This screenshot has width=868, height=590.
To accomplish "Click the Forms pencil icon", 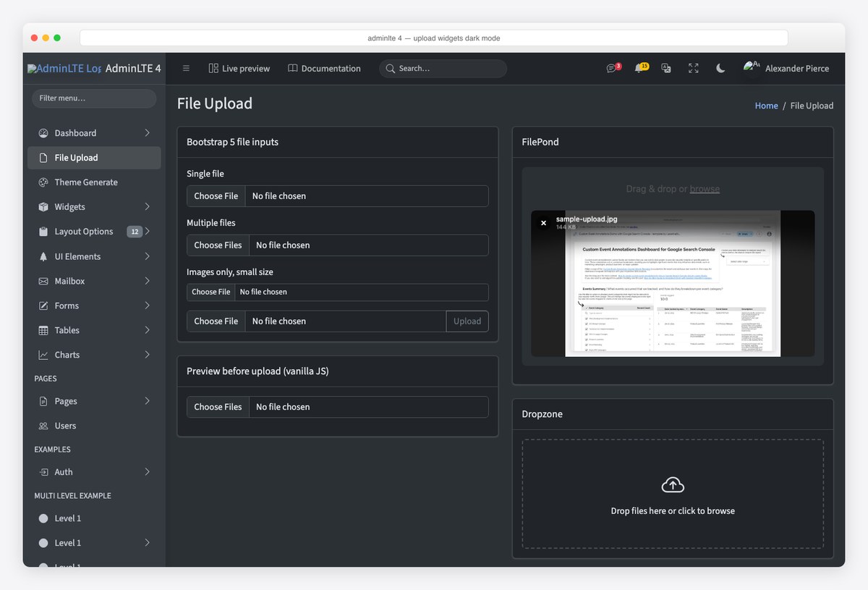I will (43, 305).
